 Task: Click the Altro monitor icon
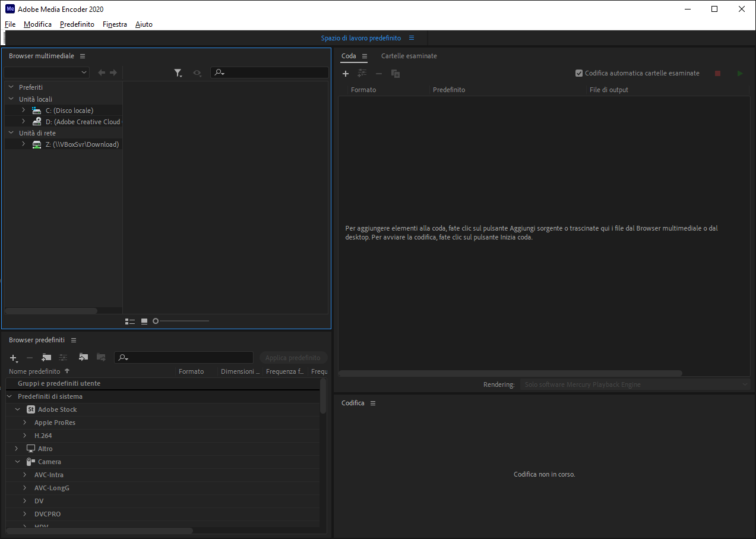(x=31, y=449)
